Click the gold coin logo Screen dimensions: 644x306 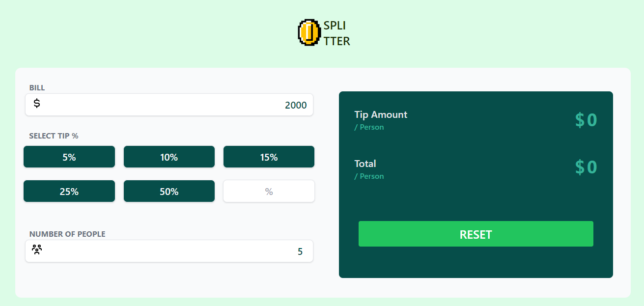coord(309,33)
